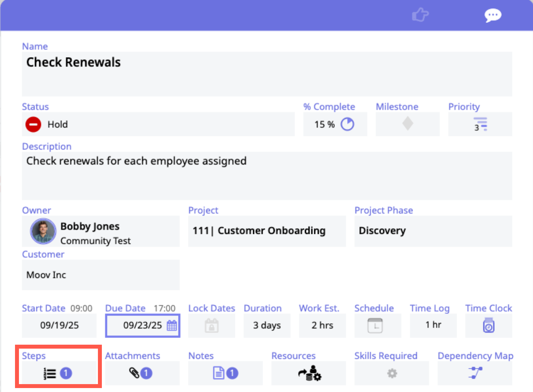Click the % Complete pie indicator
Screen dimensions: 533x392
coord(347,124)
